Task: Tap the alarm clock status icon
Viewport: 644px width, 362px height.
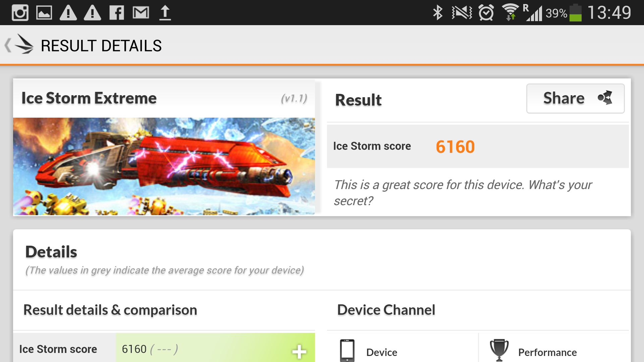Action: click(x=486, y=13)
